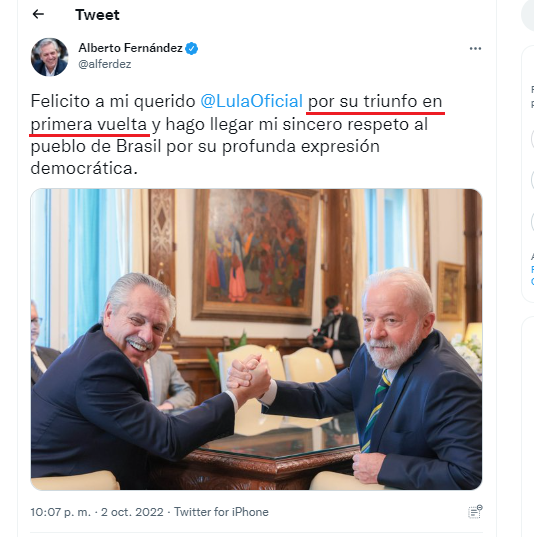The height and width of the screenshot is (537, 534).
Task: Select the first circular sidebar button
Action: click(532, 139)
